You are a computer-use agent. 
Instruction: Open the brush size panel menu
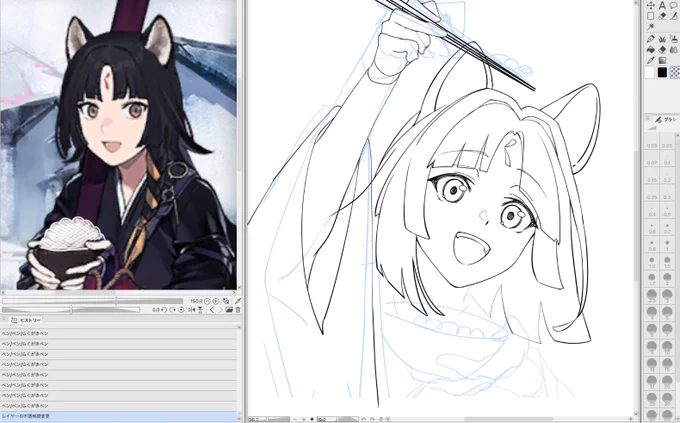(648, 118)
